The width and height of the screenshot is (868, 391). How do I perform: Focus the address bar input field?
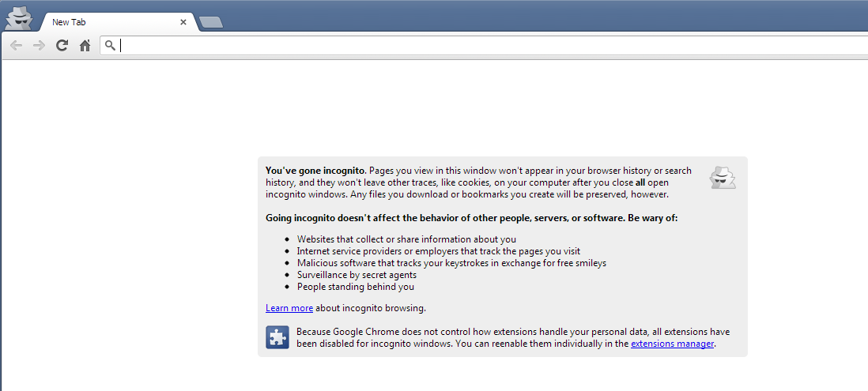pyautogui.click(x=474, y=46)
